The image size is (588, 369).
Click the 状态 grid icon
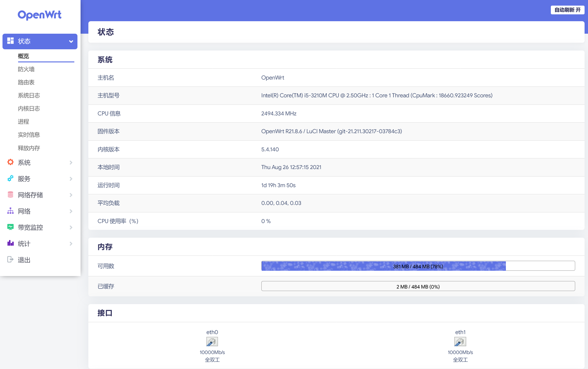(10, 41)
